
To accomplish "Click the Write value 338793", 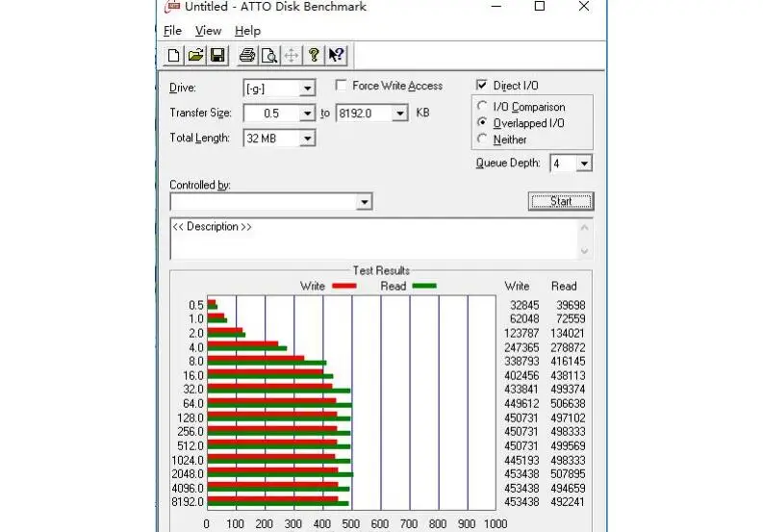I will pyautogui.click(x=521, y=361).
